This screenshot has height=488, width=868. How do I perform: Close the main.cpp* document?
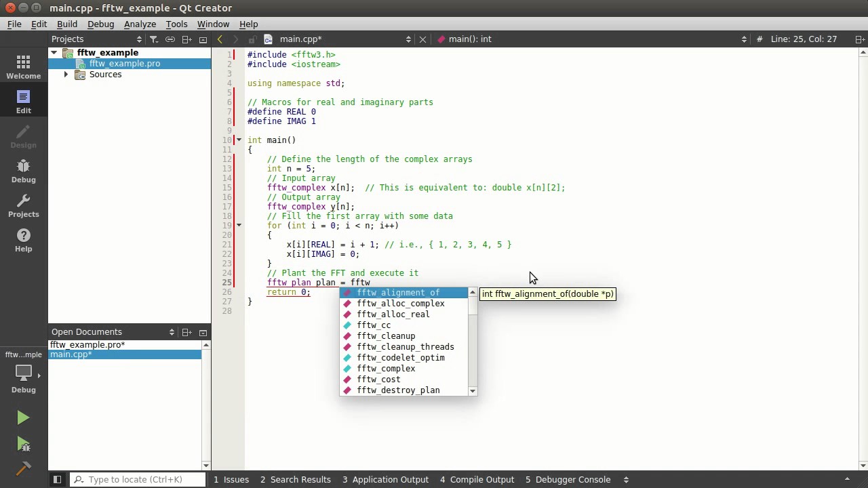(x=422, y=39)
